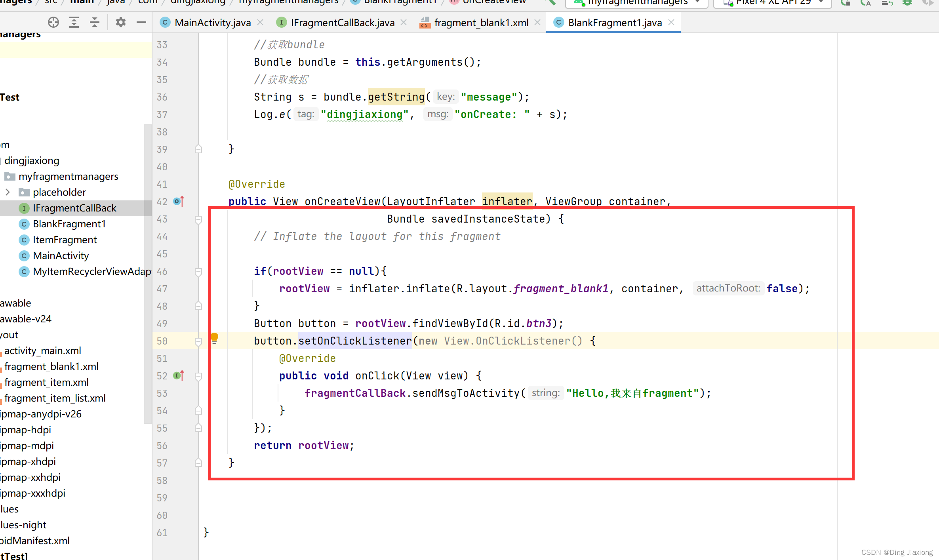Click the Make Project hammer icon
939x560 pixels.
(551, 2)
